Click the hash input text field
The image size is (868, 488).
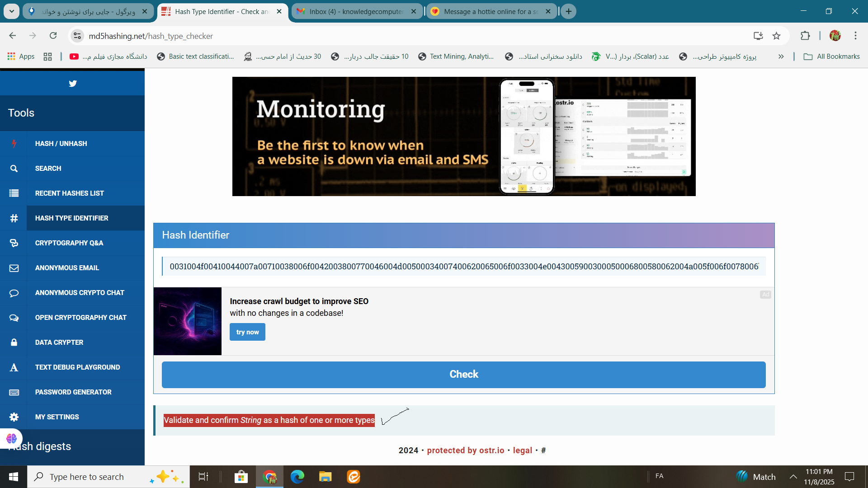point(463,267)
